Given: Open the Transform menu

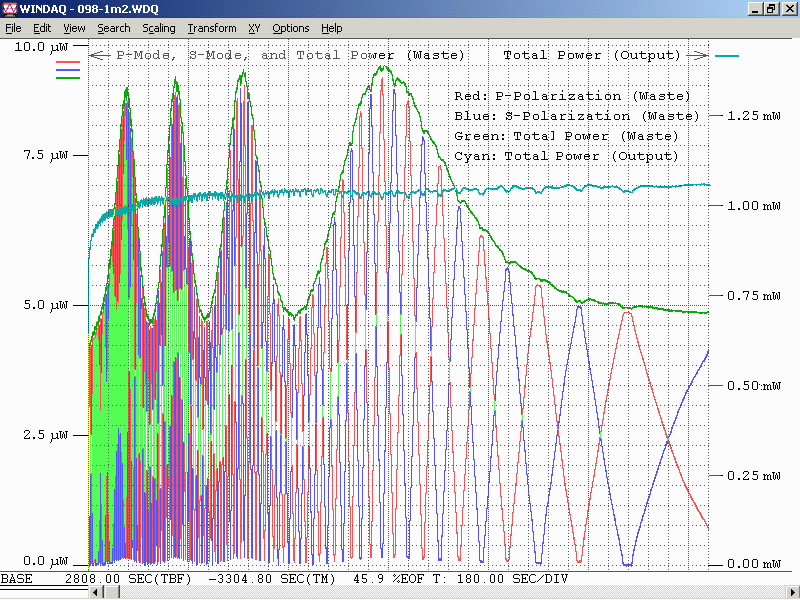Looking at the screenshot, I should point(211,28).
